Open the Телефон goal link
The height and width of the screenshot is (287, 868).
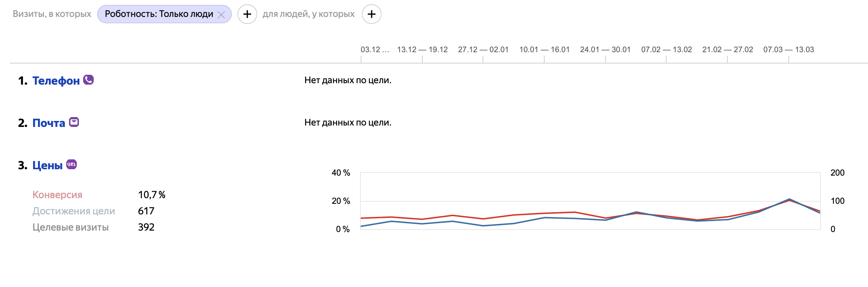coord(56,81)
